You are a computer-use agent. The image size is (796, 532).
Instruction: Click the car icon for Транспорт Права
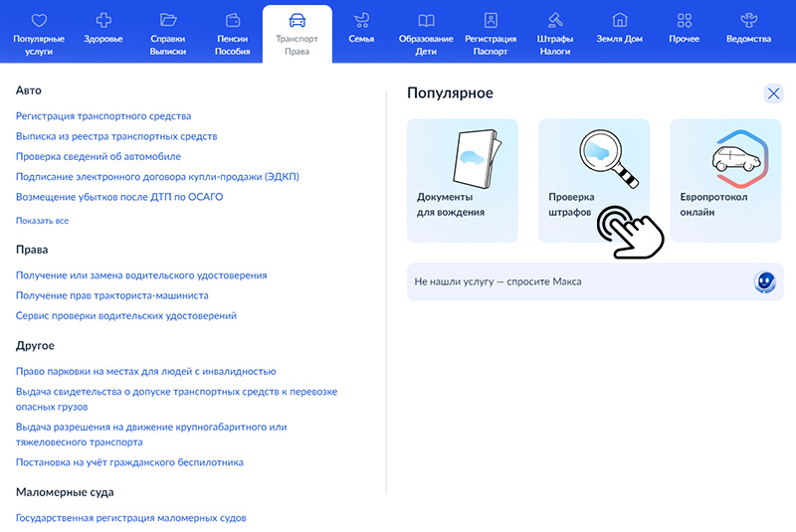(297, 20)
